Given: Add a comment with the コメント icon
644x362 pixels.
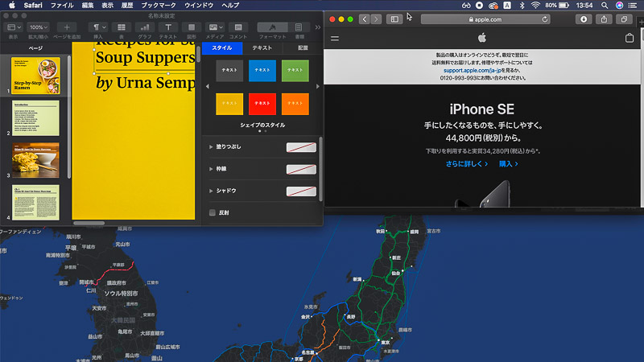Looking at the screenshot, I should point(238,27).
